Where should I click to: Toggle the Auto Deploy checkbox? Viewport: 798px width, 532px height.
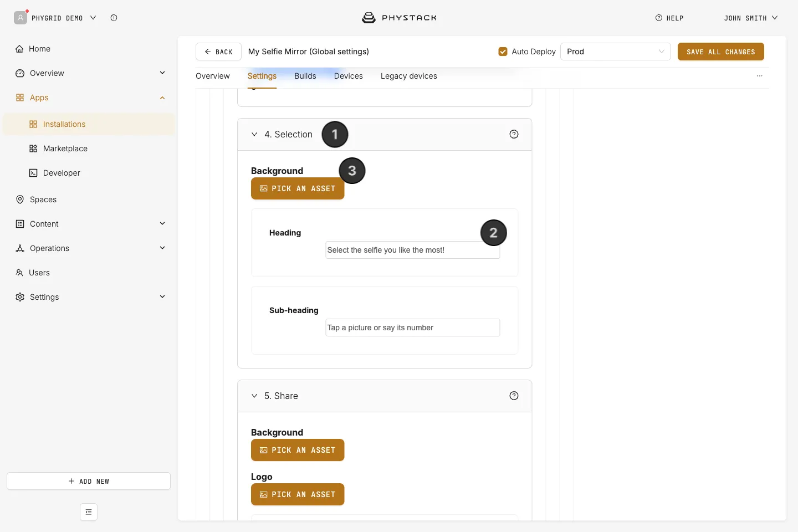503,52
